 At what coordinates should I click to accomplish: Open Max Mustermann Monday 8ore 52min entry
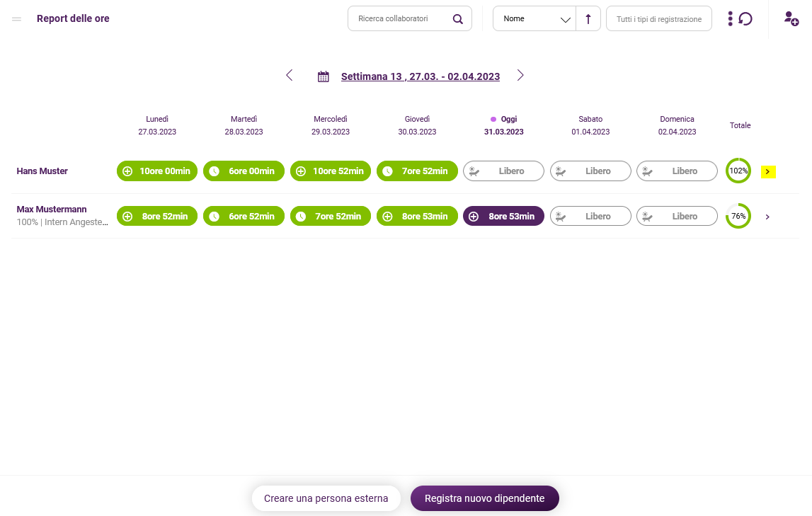tap(157, 217)
